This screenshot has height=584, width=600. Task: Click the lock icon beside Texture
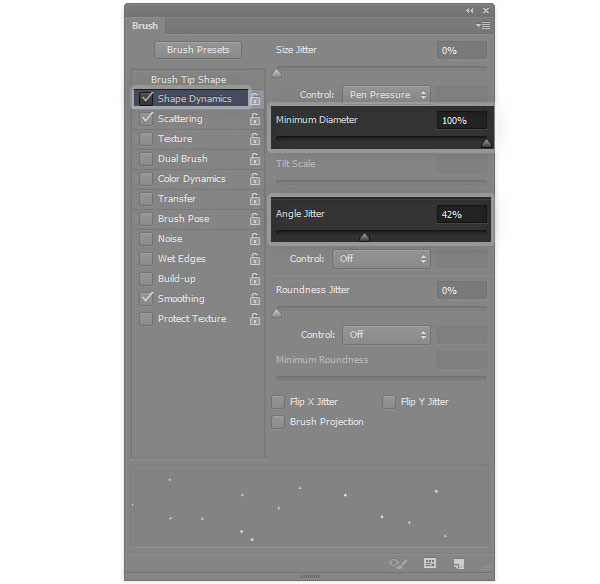click(255, 139)
